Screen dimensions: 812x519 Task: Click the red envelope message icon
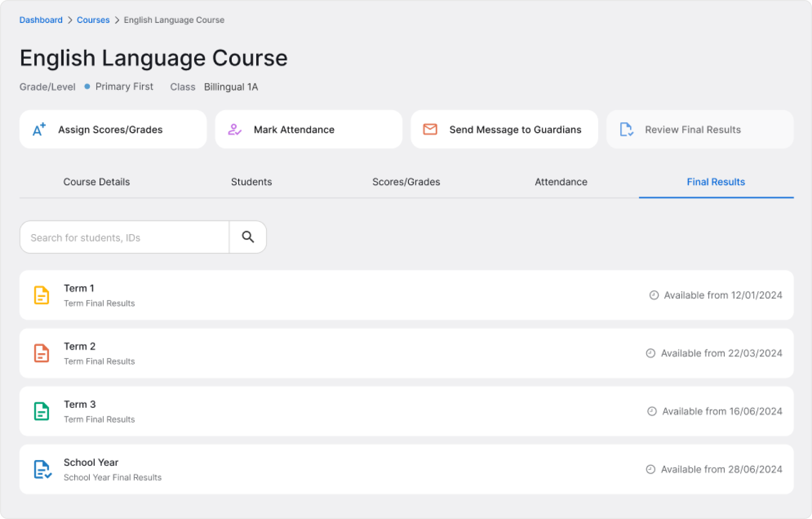430,129
